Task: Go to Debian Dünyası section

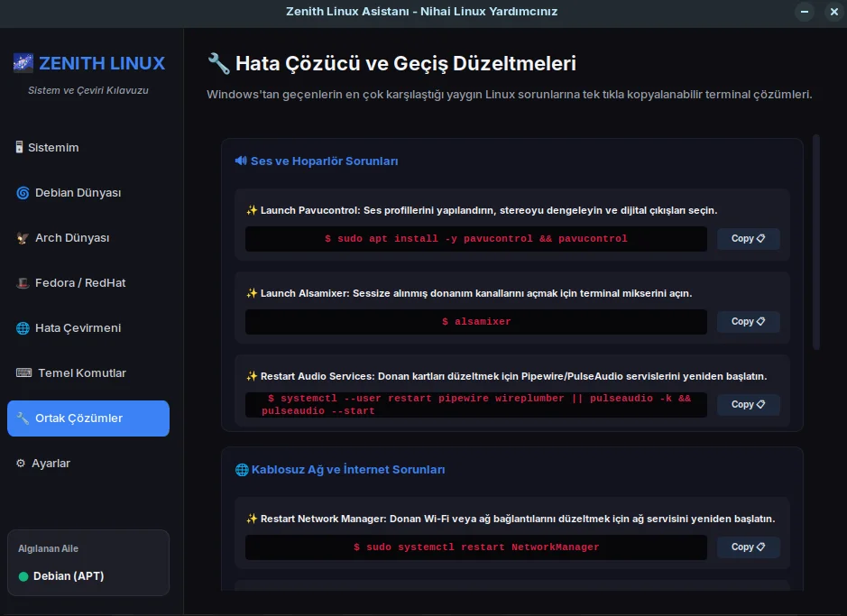Action: (88, 193)
